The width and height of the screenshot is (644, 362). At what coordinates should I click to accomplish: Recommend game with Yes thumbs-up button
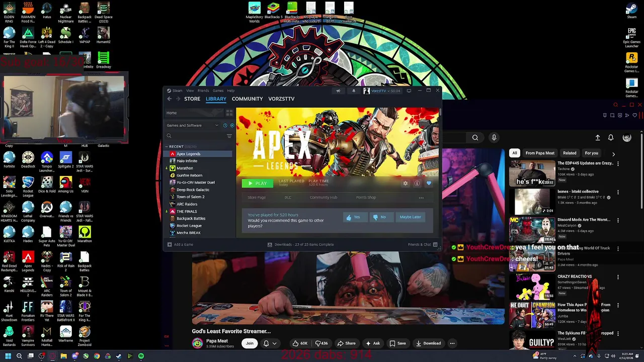click(x=355, y=217)
